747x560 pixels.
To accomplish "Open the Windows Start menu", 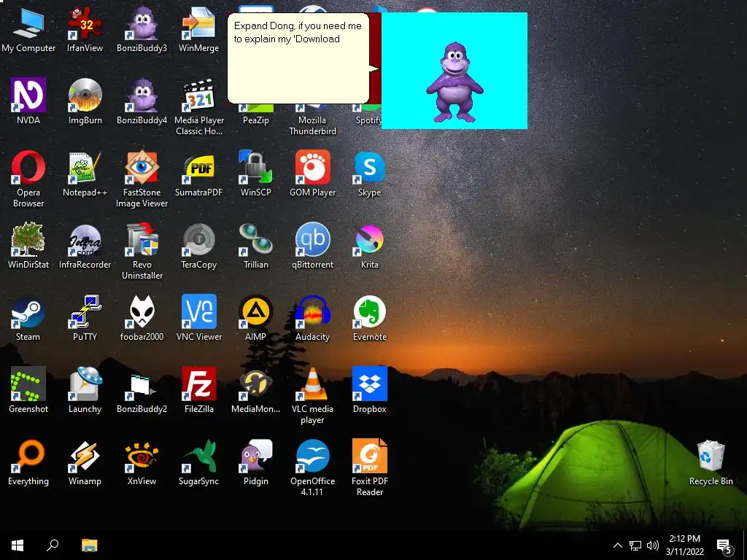I will [18, 545].
